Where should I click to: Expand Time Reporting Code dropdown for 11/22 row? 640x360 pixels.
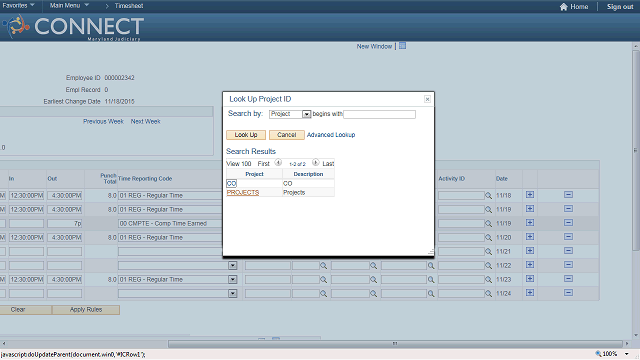pos(233,266)
